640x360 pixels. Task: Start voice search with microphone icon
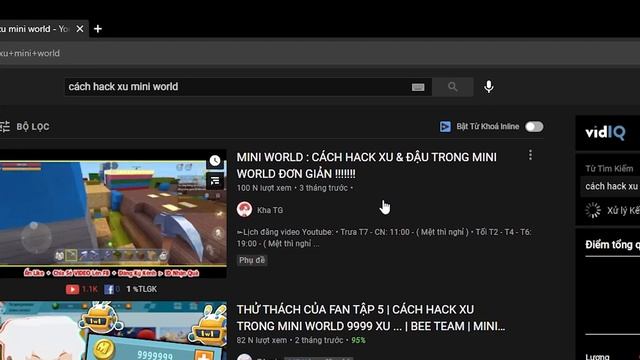(x=489, y=87)
